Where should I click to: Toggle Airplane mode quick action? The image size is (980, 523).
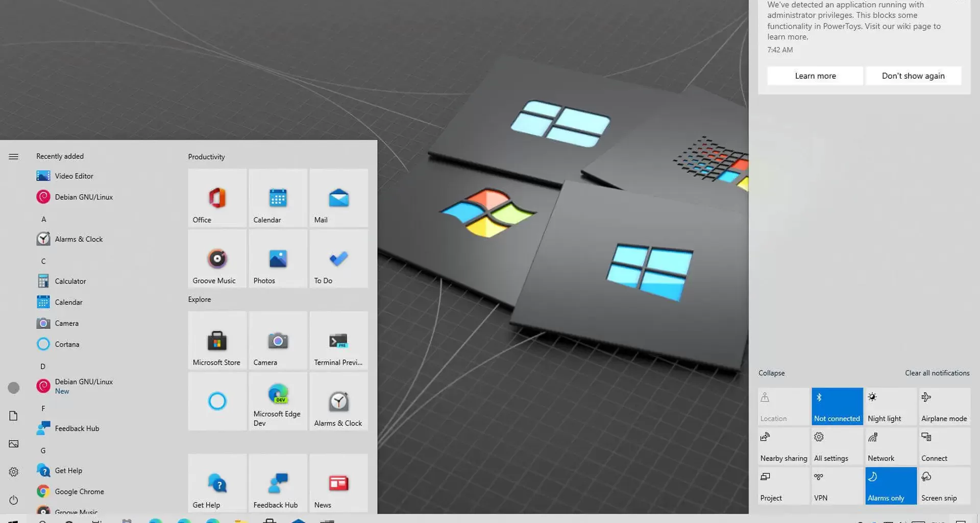click(x=944, y=407)
